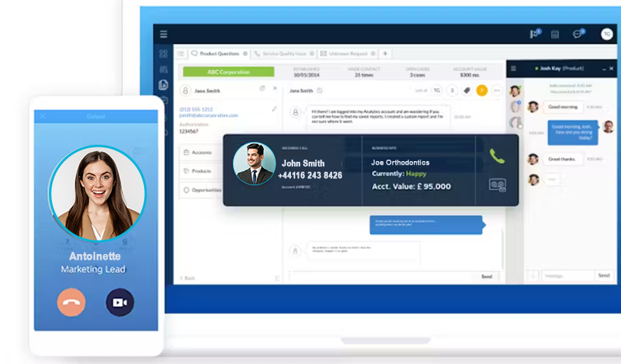Image resolution: width=621 pixels, height=364 pixels.
Task: Click the orange priority circle icon
Action: (x=482, y=91)
